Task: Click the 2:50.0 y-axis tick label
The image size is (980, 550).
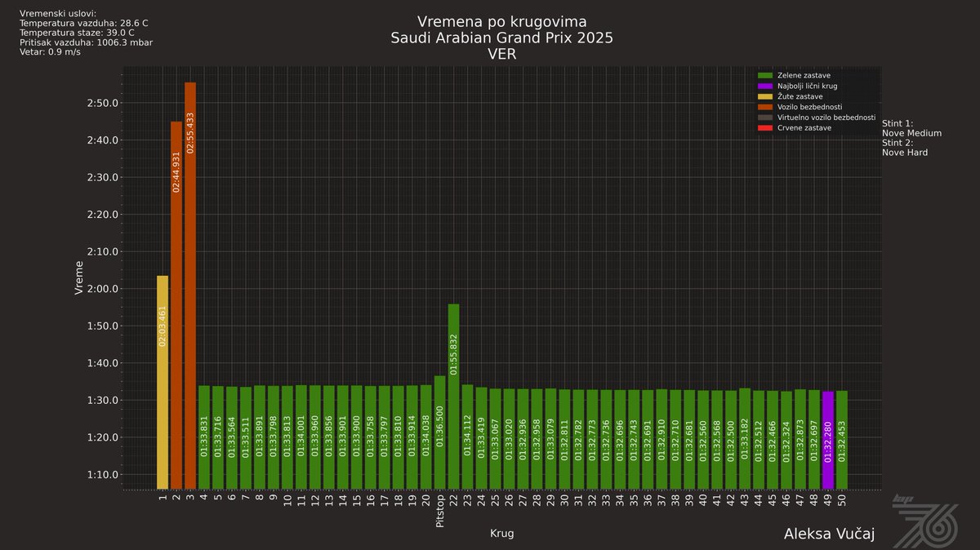Action: coord(102,103)
